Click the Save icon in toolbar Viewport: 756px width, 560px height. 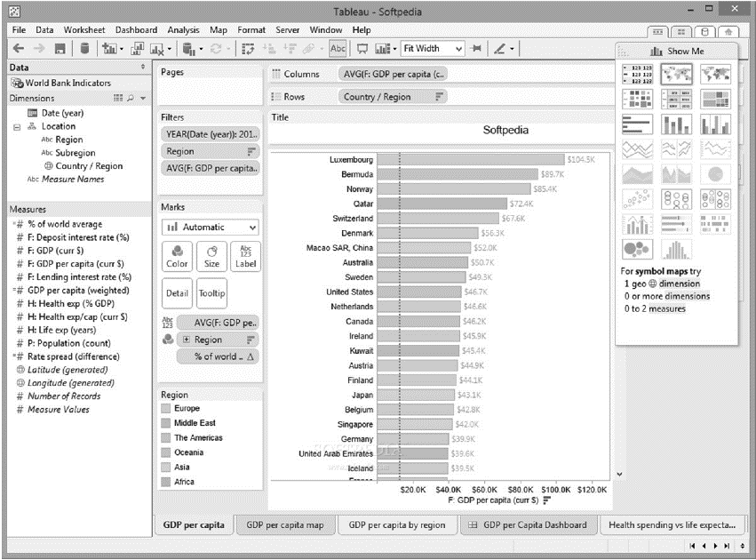(60, 48)
